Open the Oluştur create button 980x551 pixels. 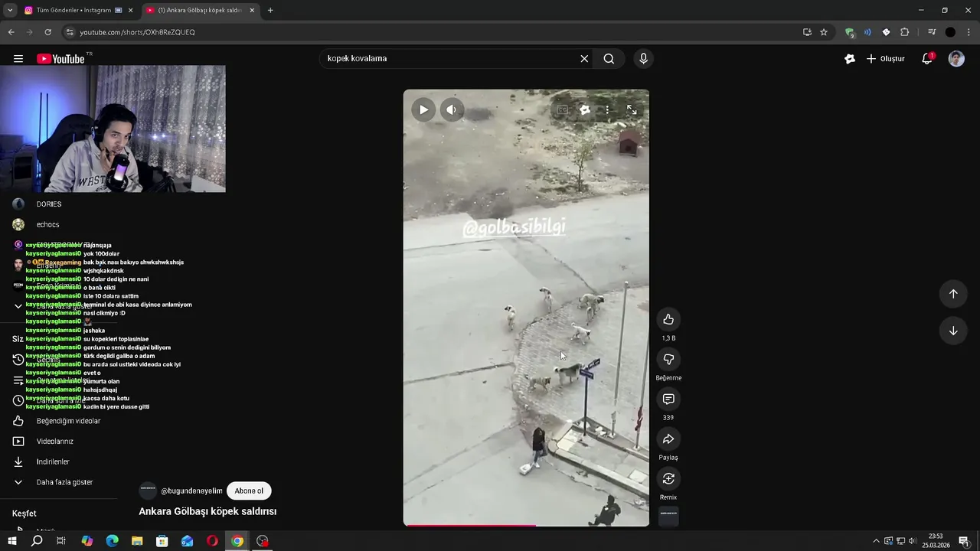(886, 59)
